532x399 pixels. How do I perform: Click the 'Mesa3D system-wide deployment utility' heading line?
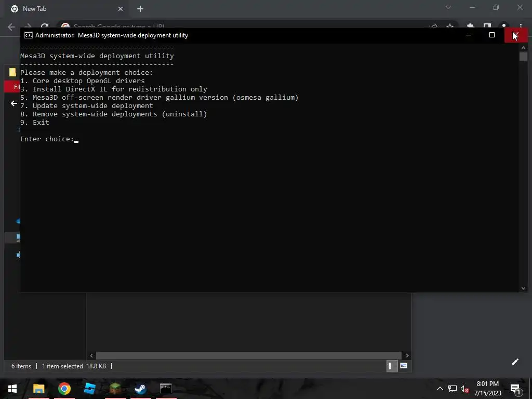pyautogui.click(x=97, y=56)
